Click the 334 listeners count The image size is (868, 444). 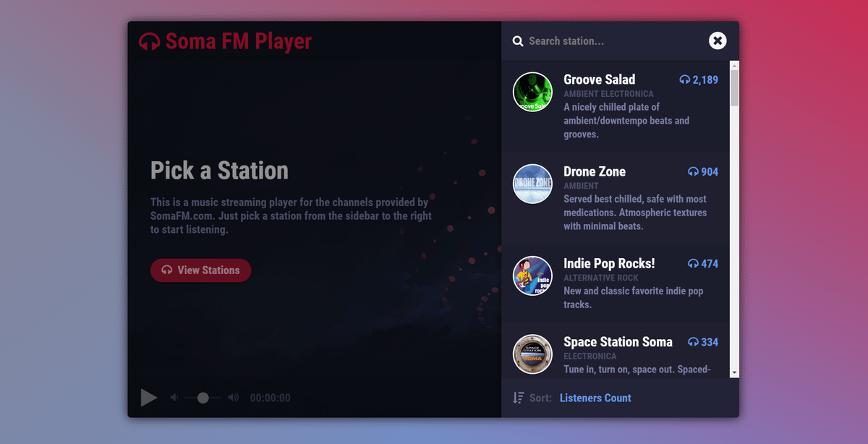(x=710, y=341)
